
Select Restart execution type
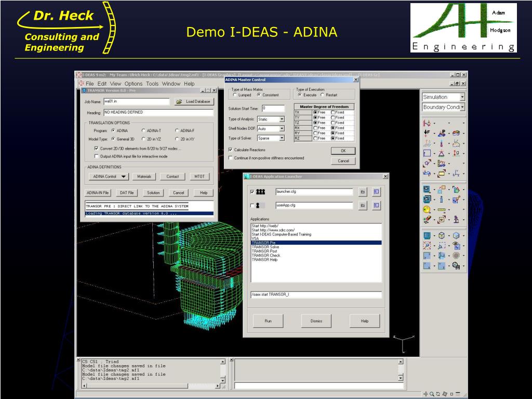(x=322, y=95)
